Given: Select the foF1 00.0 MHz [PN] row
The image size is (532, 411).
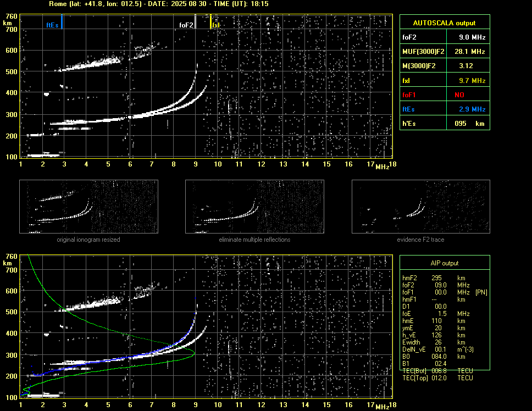Looking at the screenshot, I should click(x=445, y=292).
